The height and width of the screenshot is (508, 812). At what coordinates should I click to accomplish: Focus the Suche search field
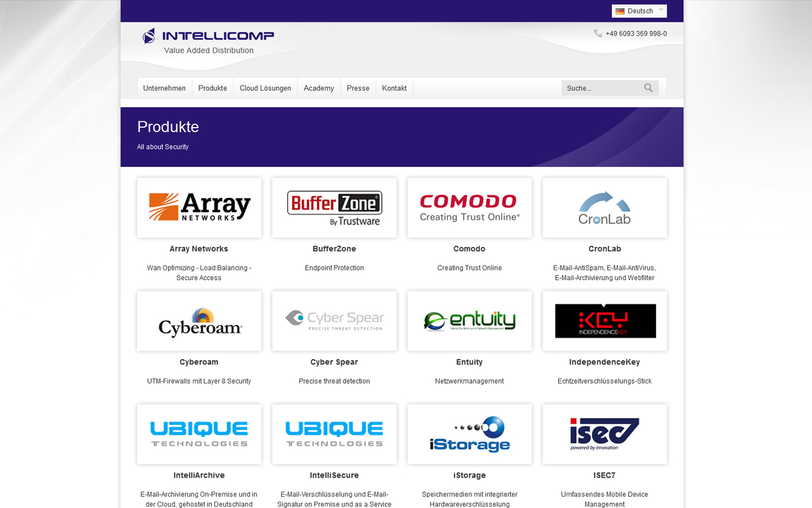pos(599,88)
